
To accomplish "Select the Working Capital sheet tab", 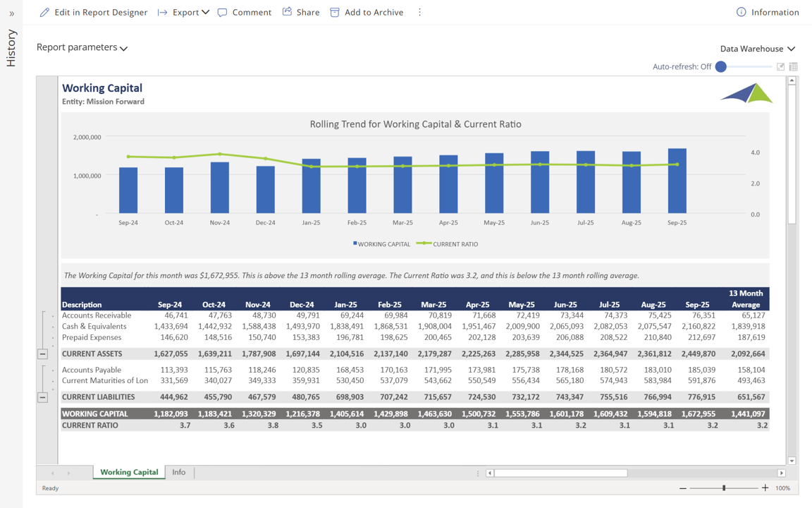I will pyautogui.click(x=129, y=472).
